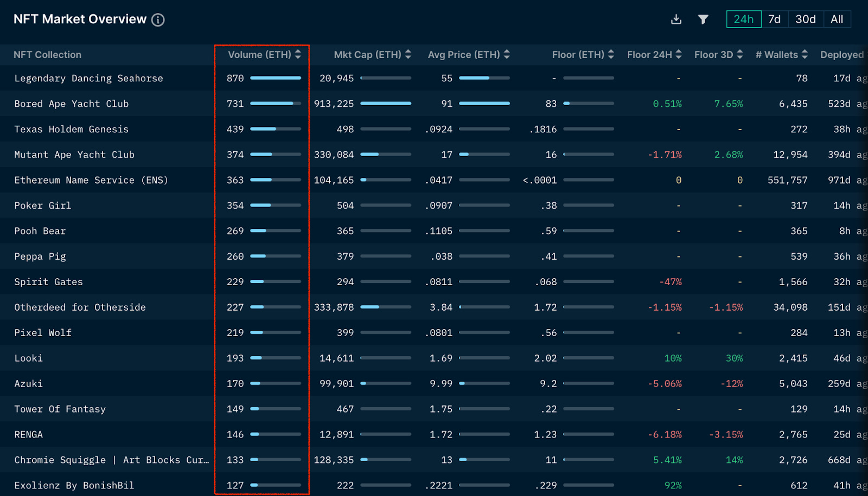This screenshot has width=868, height=496.
Task: Click the 12,954 wallets value
Action: point(790,154)
